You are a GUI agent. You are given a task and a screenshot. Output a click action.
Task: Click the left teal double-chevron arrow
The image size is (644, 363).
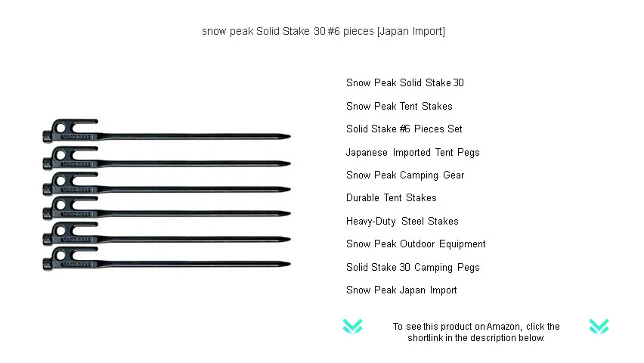coord(352,326)
